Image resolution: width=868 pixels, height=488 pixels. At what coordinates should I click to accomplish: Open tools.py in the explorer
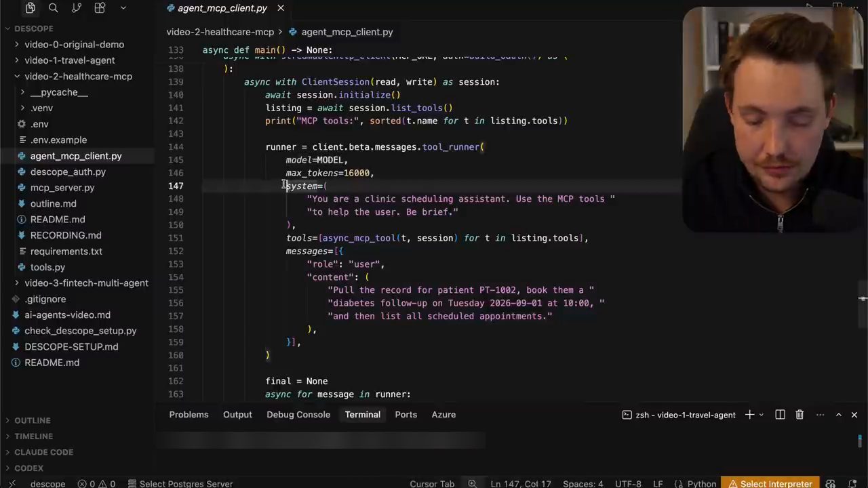point(47,267)
